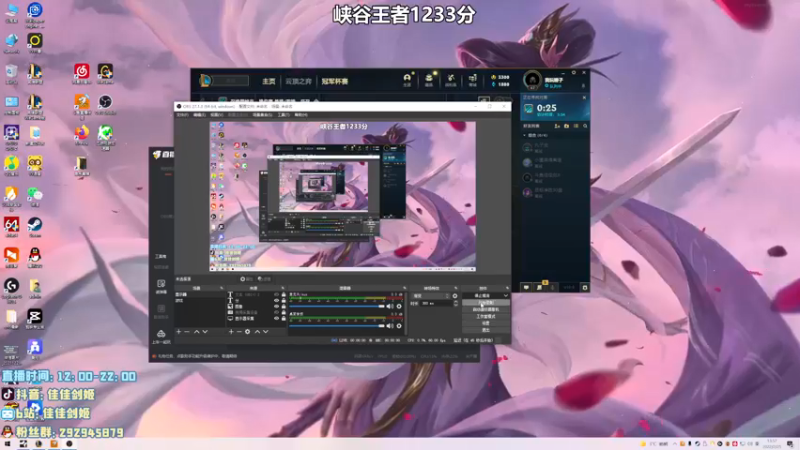800x450 pixels.
Task: Select the first scene in OBS scenes list
Action: coord(199,294)
